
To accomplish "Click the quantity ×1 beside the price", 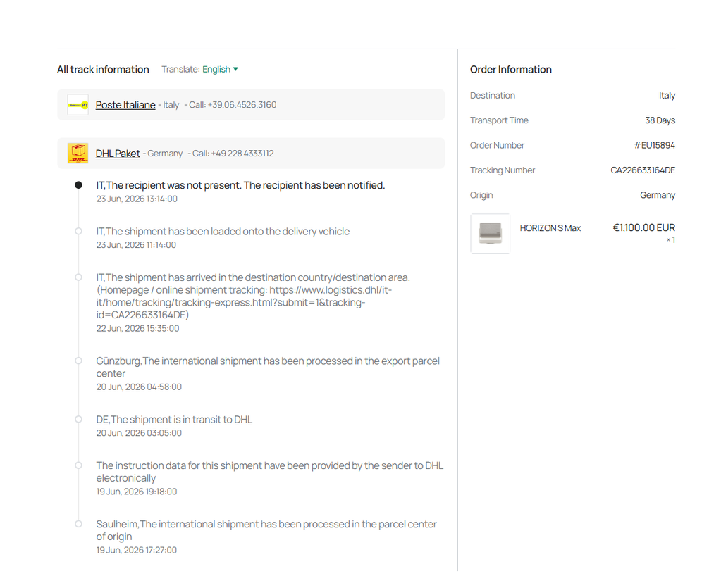I will pyautogui.click(x=671, y=240).
